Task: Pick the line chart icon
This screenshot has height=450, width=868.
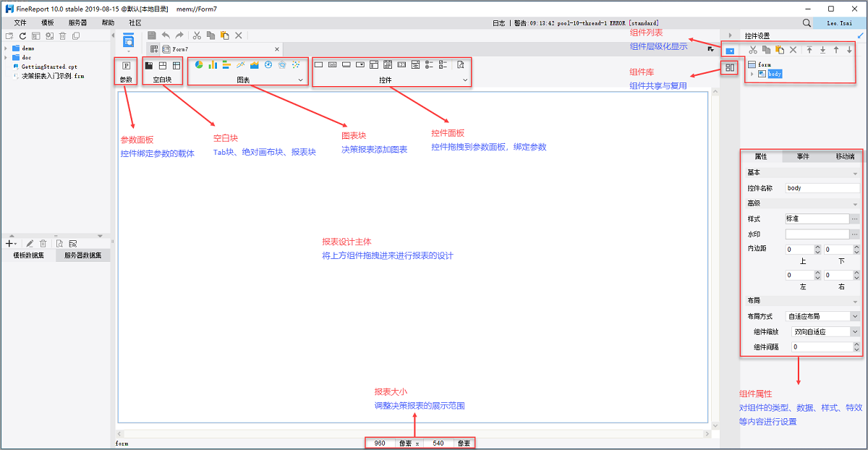Action: point(240,65)
